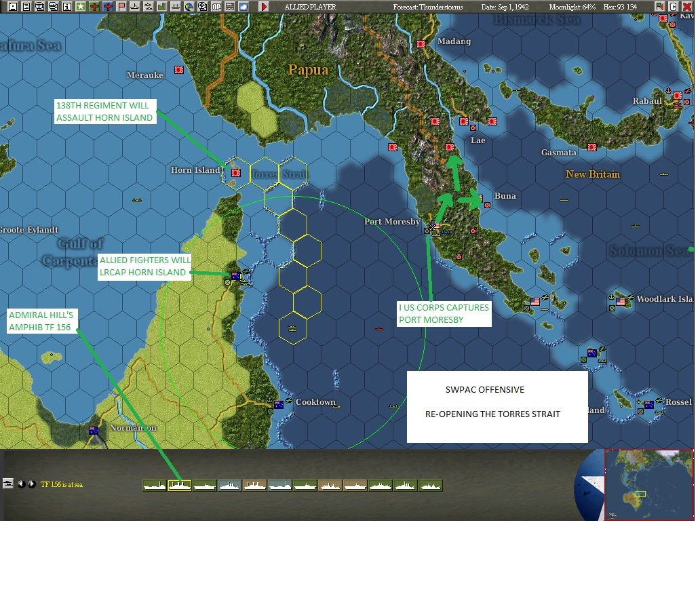This screenshot has height=609, width=700.
Task: Select the yellow-highlighted ship in TF 156
Action: [180, 486]
